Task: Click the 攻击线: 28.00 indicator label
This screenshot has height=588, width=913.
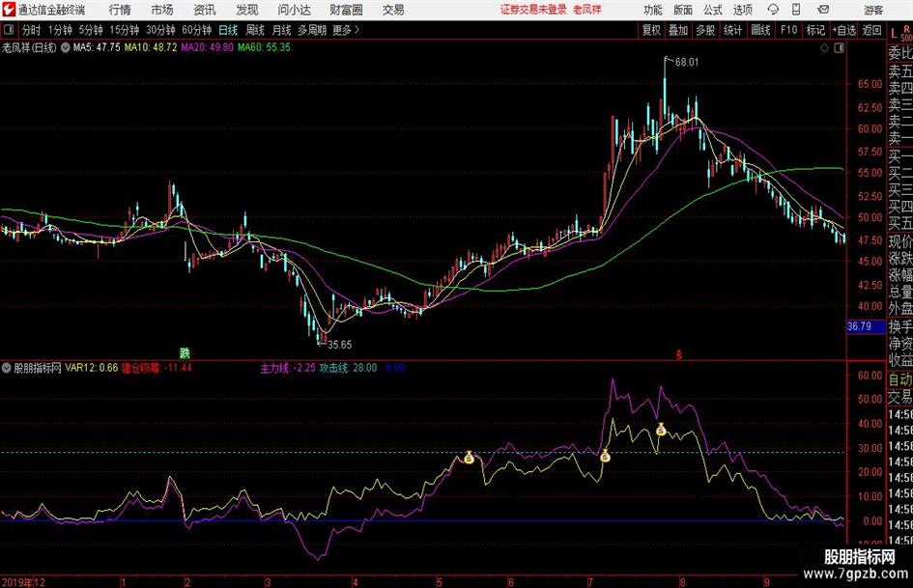Action: click(x=348, y=368)
